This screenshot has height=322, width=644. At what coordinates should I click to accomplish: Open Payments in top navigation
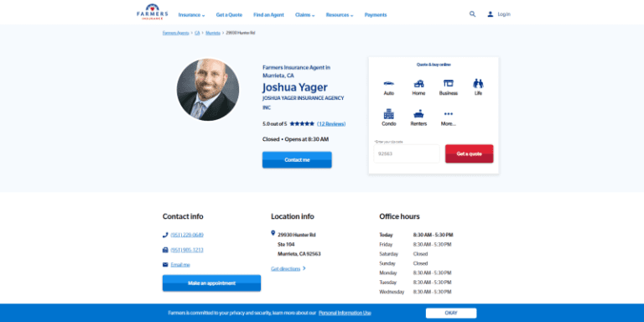point(376,15)
